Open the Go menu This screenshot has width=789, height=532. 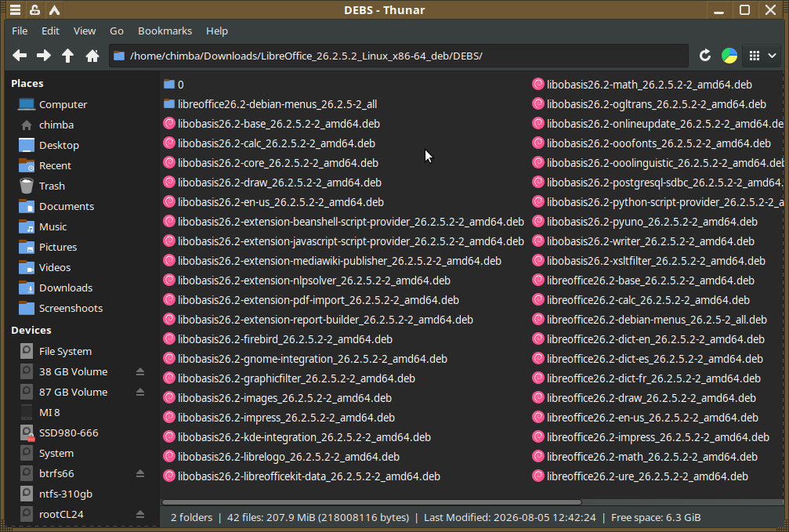(117, 31)
